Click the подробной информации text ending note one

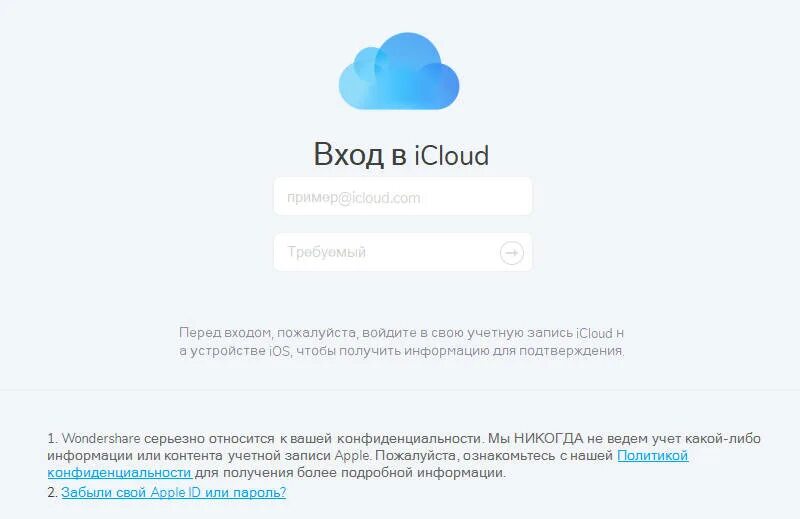tap(422, 473)
